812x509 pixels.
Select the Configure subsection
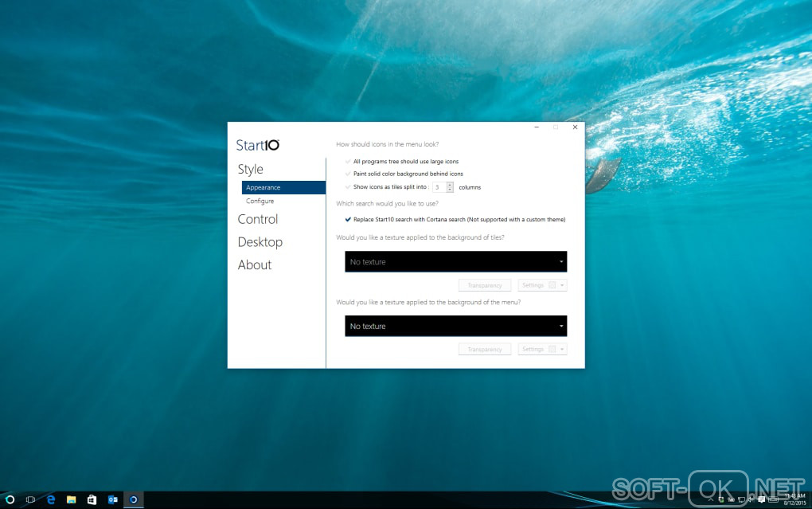tap(260, 201)
